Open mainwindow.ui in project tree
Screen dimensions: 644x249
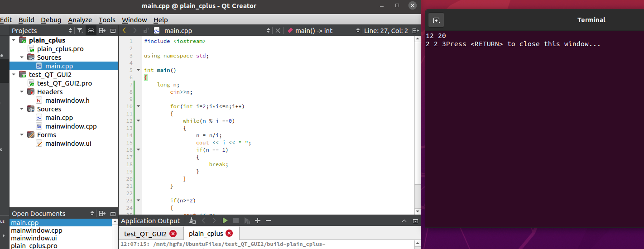(x=68, y=144)
